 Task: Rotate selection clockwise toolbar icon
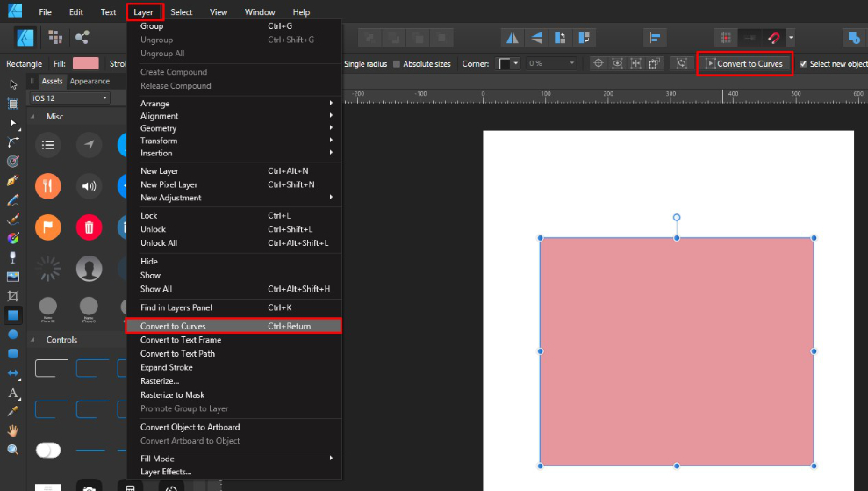point(584,38)
